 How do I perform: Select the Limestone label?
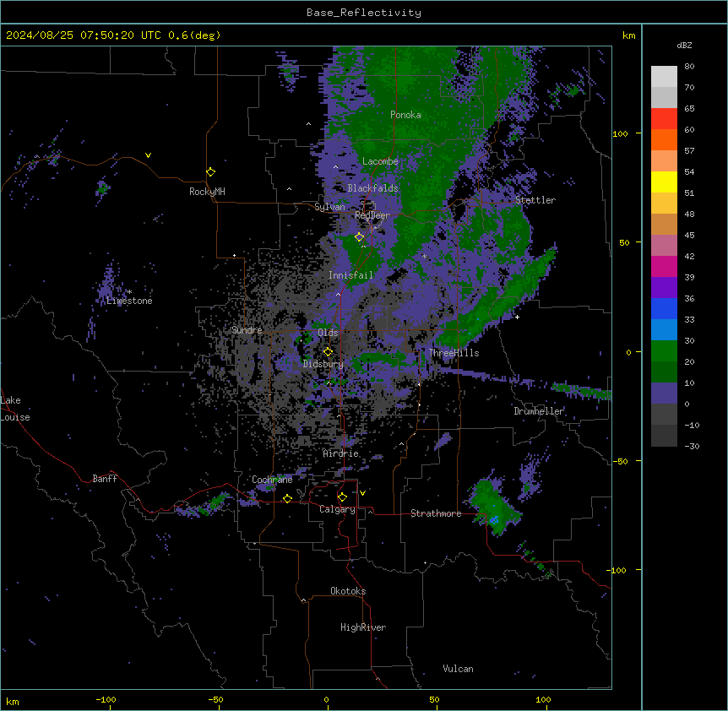tap(129, 301)
